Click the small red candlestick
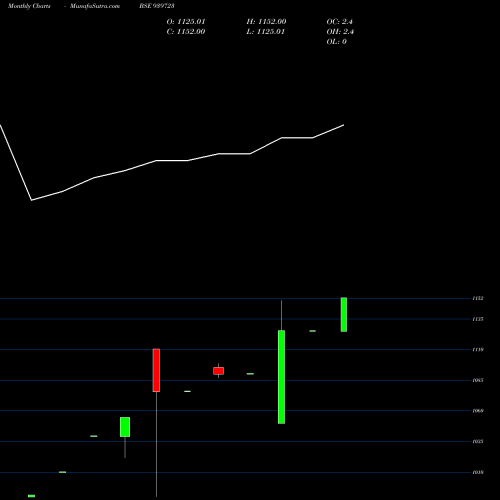Screen dimensions: 500x500 click(x=219, y=371)
